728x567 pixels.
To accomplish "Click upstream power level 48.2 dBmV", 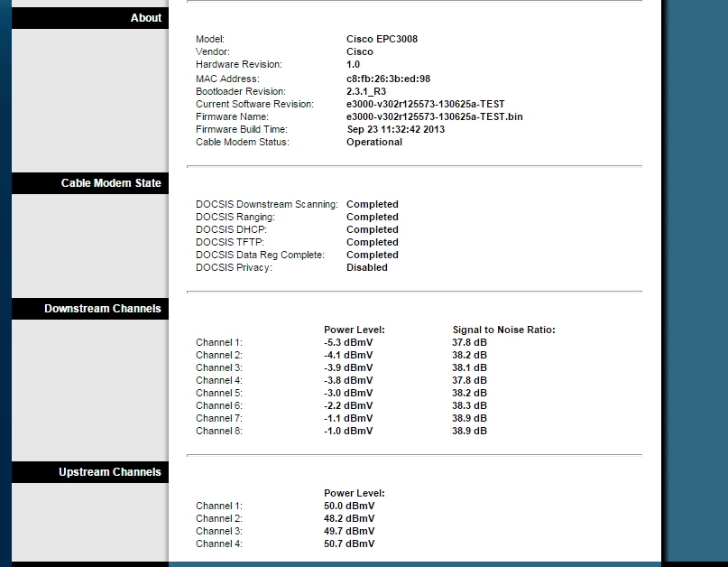I will click(349, 518).
